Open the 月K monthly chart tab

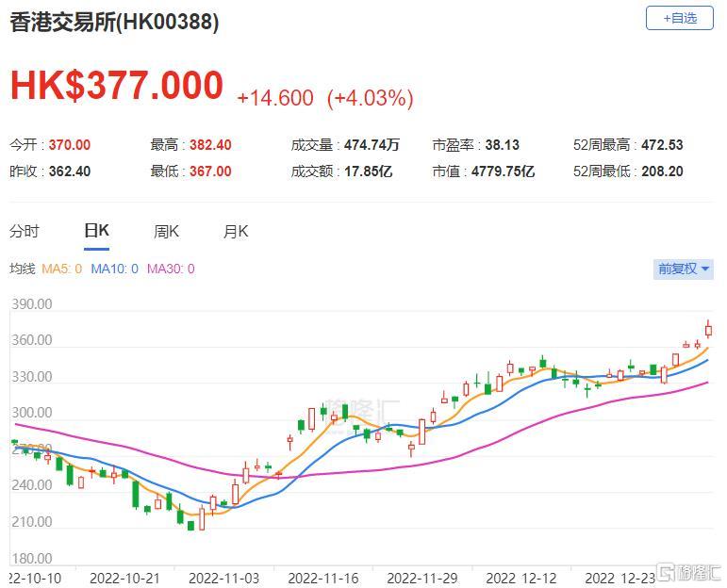[x=236, y=231]
